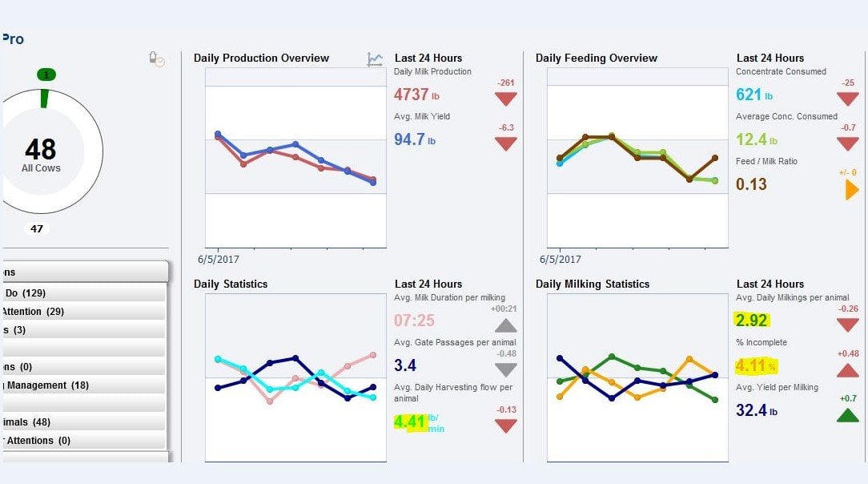Click gray down arrow for Avg. Gate Passages
The height and width of the screenshot is (484, 868).
(505, 369)
